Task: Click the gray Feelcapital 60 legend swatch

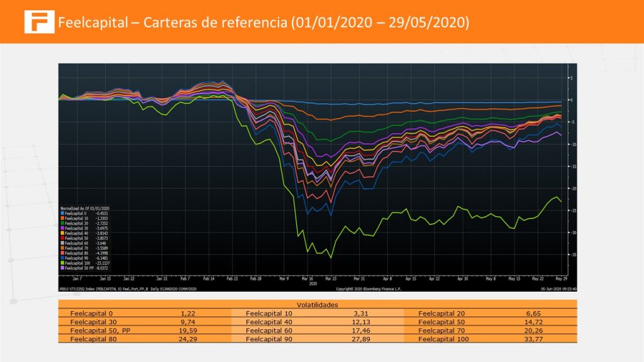Action: pyautogui.click(x=62, y=243)
